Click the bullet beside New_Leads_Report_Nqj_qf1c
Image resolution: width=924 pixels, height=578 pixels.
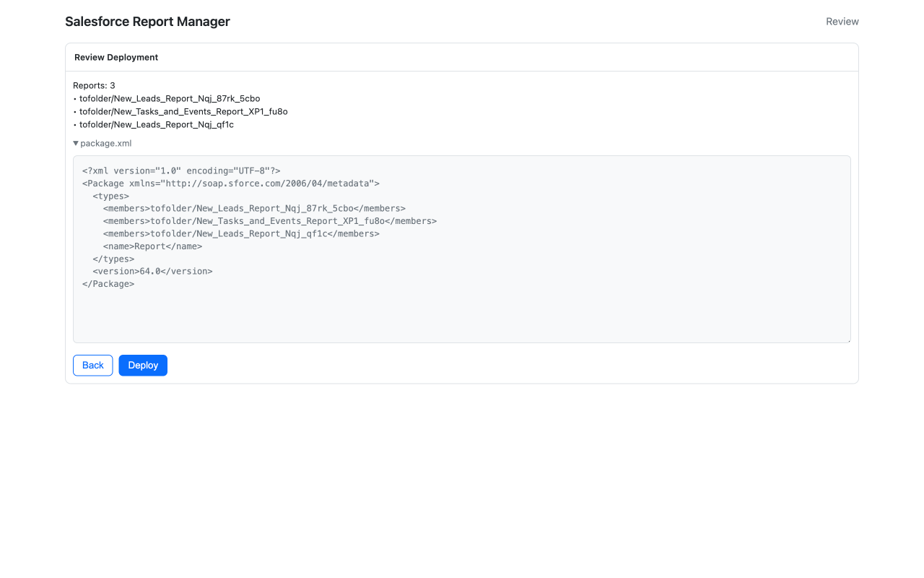(x=74, y=124)
